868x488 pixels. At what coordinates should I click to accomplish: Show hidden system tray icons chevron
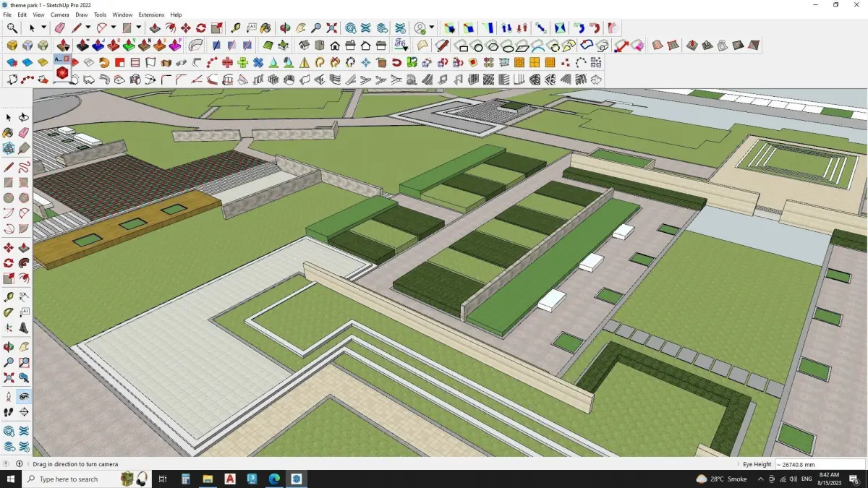point(761,479)
